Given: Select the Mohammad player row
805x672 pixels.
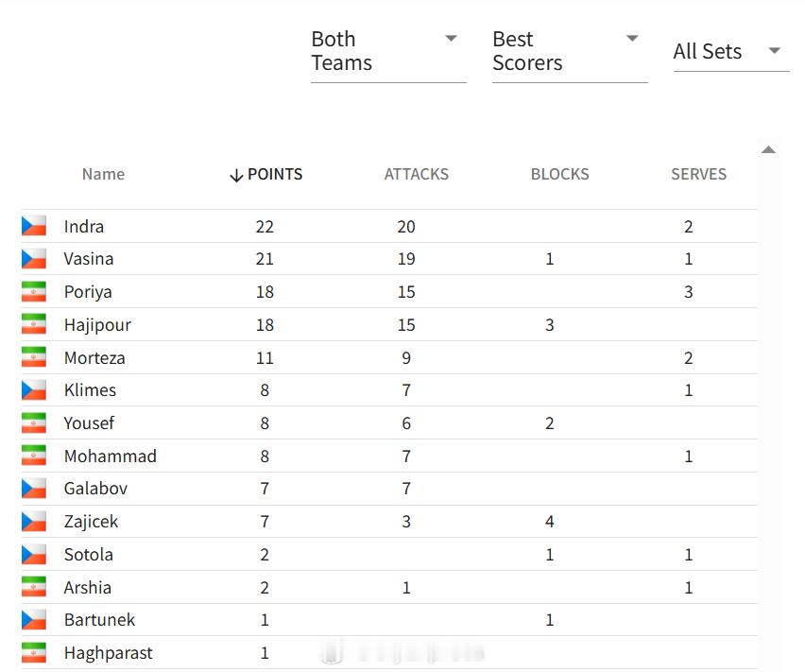Looking at the screenshot, I should tap(389, 456).
